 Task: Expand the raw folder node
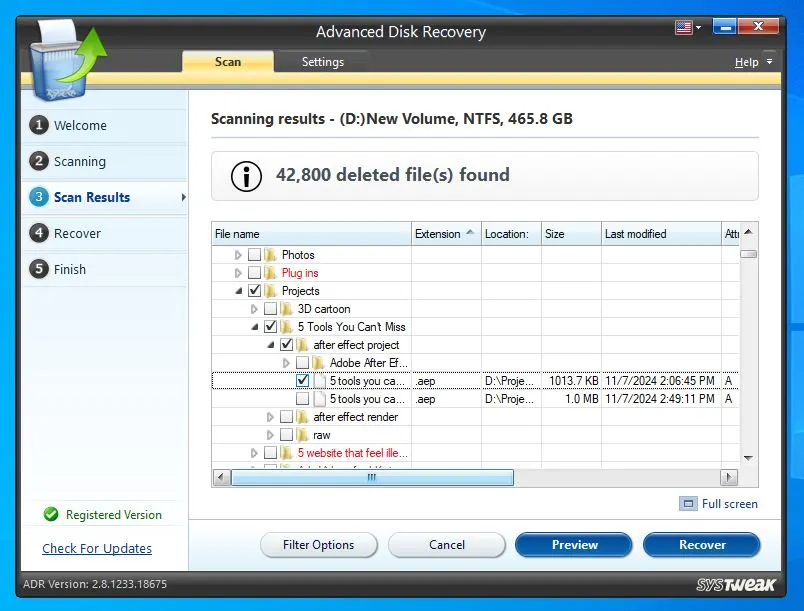pyautogui.click(x=271, y=435)
